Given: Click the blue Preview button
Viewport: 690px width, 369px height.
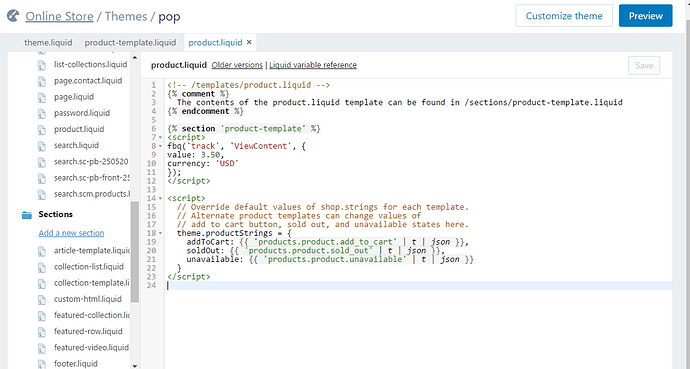Looking at the screenshot, I should click(x=646, y=16).
